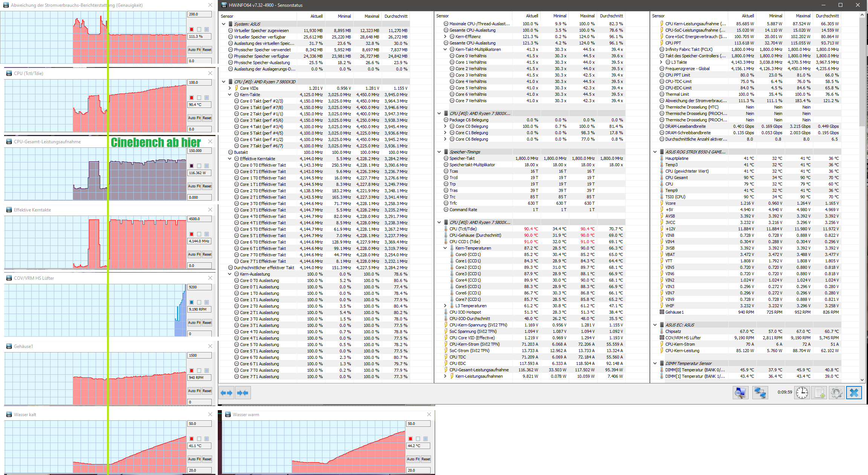Image resolution: width=868 pixels, height=475 pixels.
Task: Click the scroll-down arrow of the right sensor panel
Action: 862,380
